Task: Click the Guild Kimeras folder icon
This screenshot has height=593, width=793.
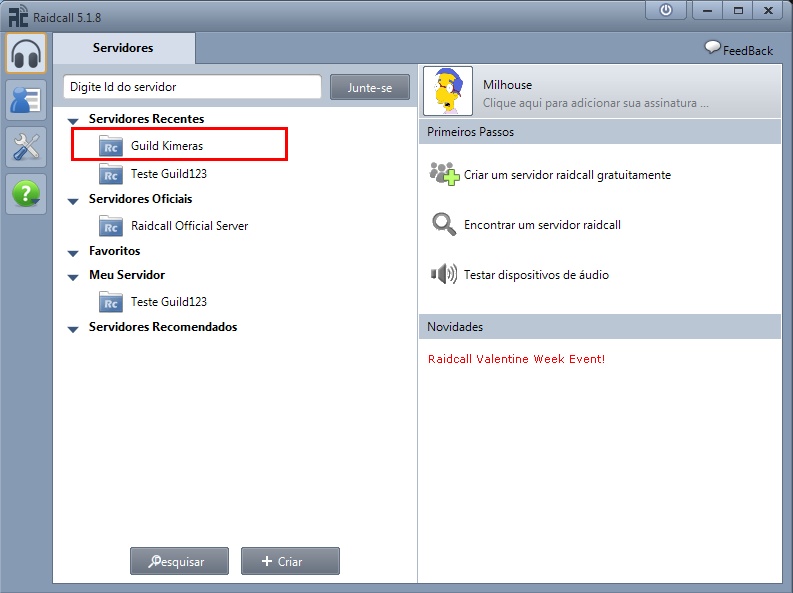Action: coord(111,146)
